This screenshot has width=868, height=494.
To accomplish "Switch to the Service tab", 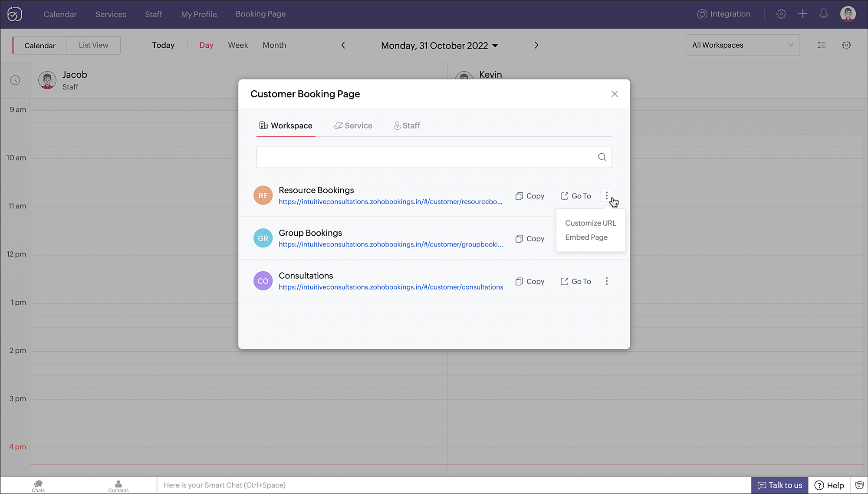I will (353, 125).
